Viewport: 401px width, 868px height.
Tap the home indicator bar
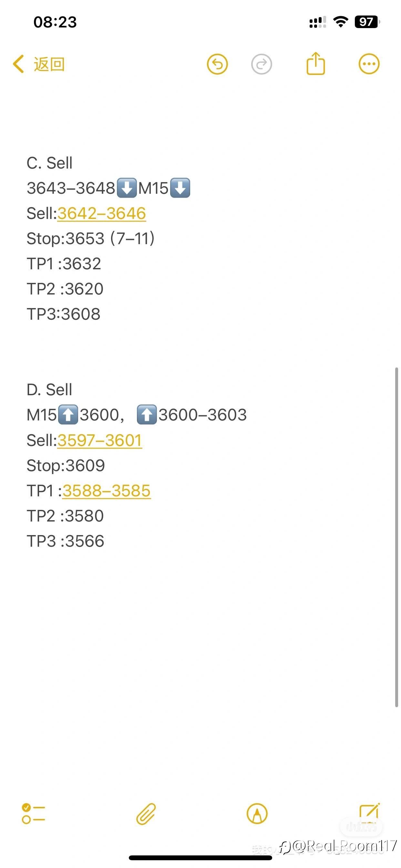(200, 858)
